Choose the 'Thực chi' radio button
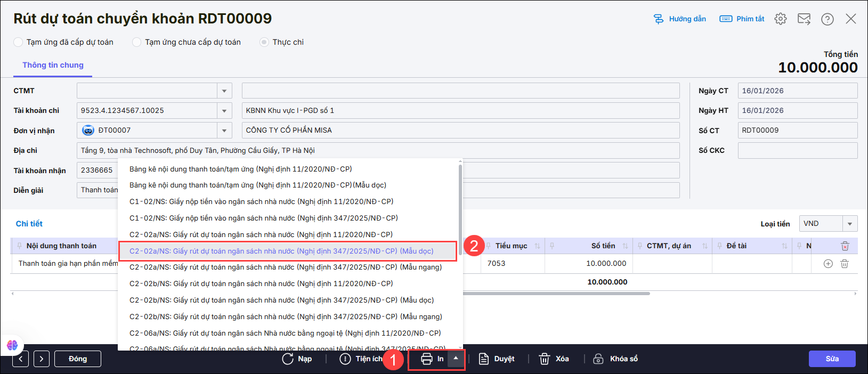This screenshot has width=868, height=374. coord(264,42)
